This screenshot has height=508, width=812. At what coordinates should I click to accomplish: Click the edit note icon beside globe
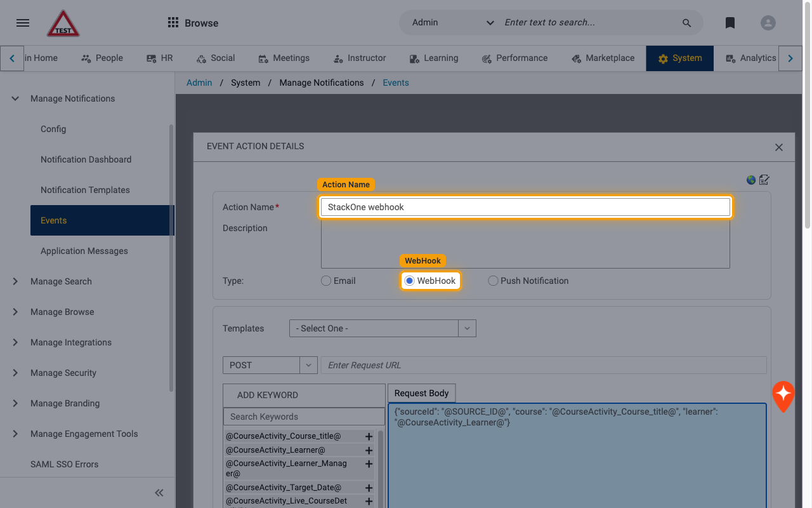[764, 180]
